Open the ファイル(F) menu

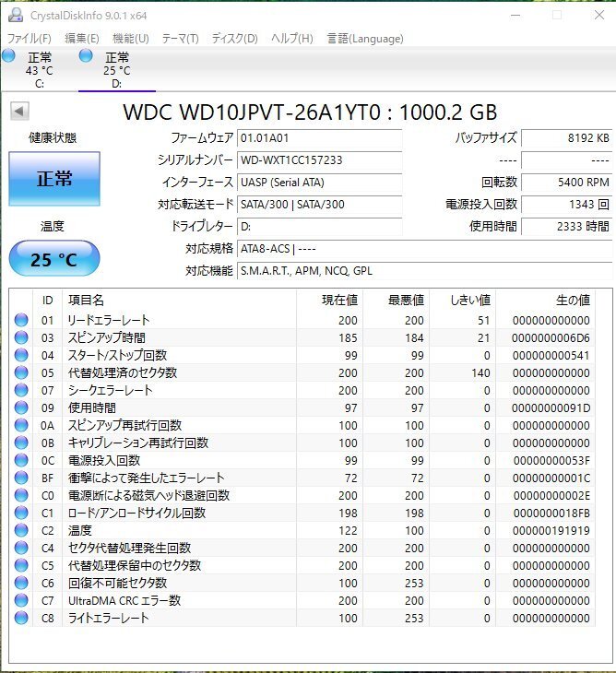(x=30, y=39)
